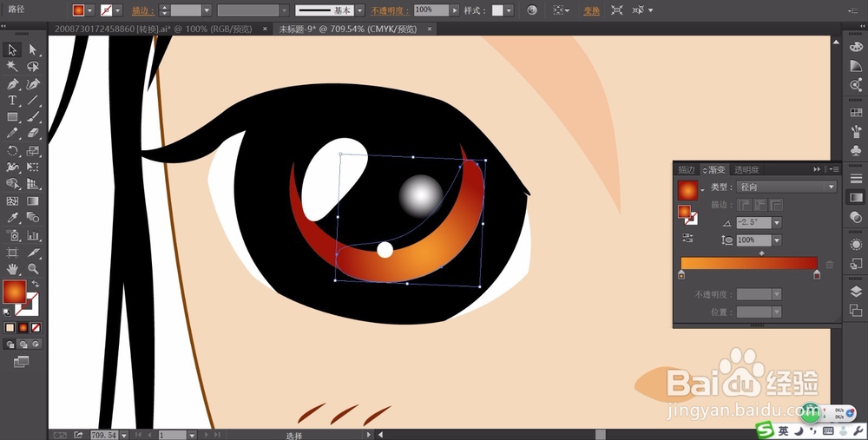Click gradient midpoint diamond marker
The height and width of the screenshot is (440, 868).
click(x=762, y=253)
